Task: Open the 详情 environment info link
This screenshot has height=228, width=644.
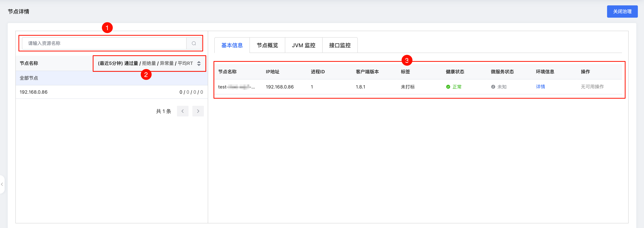Action: coord(540,87)
